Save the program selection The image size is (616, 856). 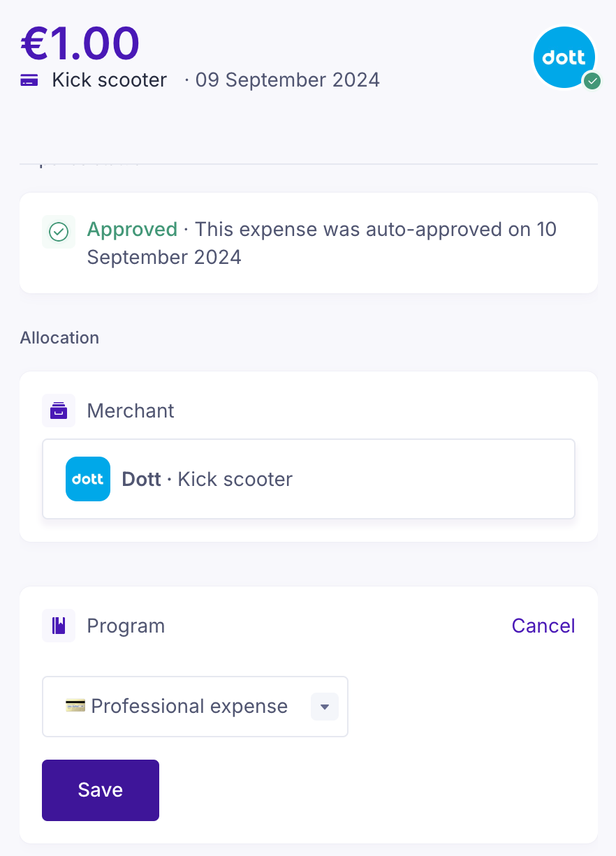point(101,790)
